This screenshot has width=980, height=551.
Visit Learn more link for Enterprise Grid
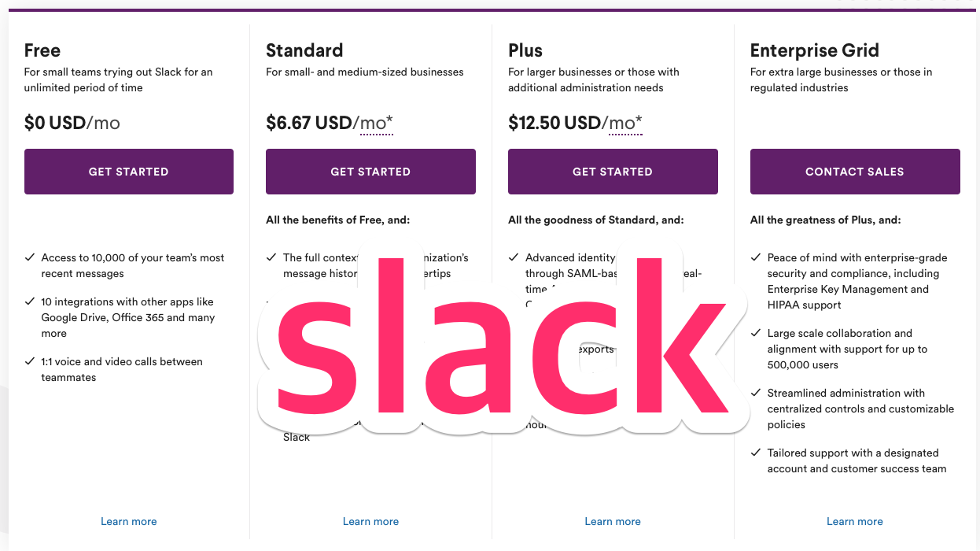coord(855,521)
